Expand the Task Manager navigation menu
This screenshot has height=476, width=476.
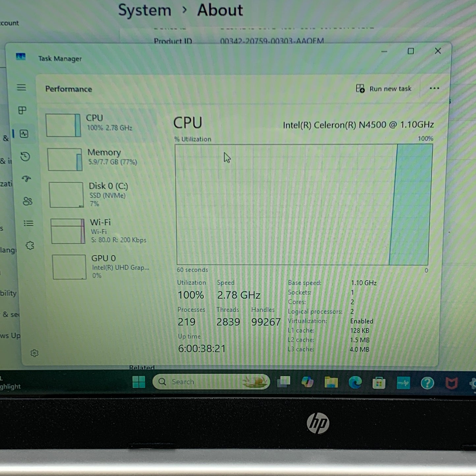[21, 88]
